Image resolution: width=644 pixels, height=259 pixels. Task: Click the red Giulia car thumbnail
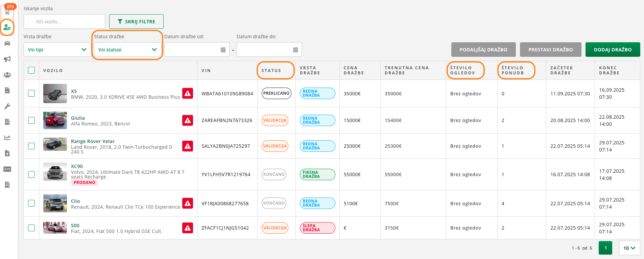tap(55, 120)
